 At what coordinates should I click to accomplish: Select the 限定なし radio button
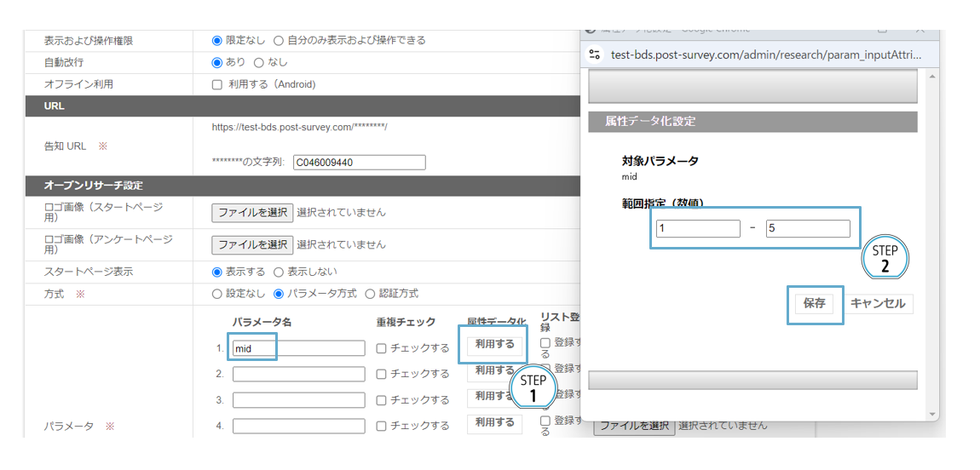[x=217, y=40]
